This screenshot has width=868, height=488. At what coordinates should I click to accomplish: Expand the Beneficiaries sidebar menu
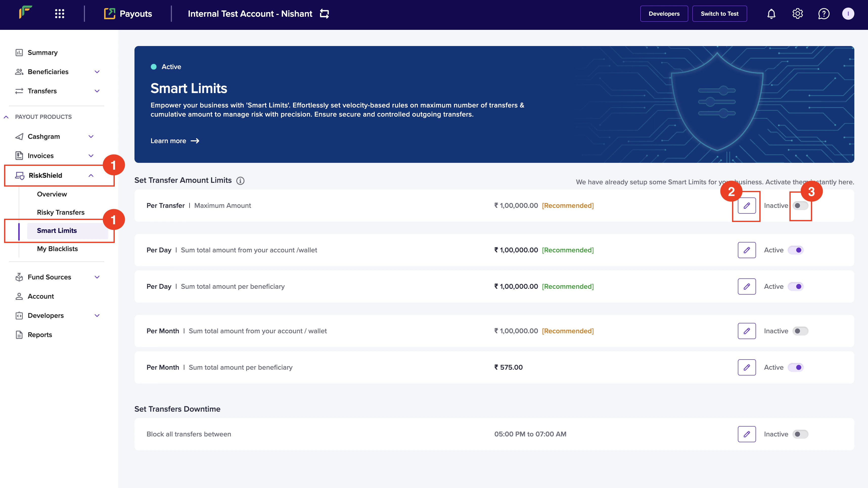97,72
